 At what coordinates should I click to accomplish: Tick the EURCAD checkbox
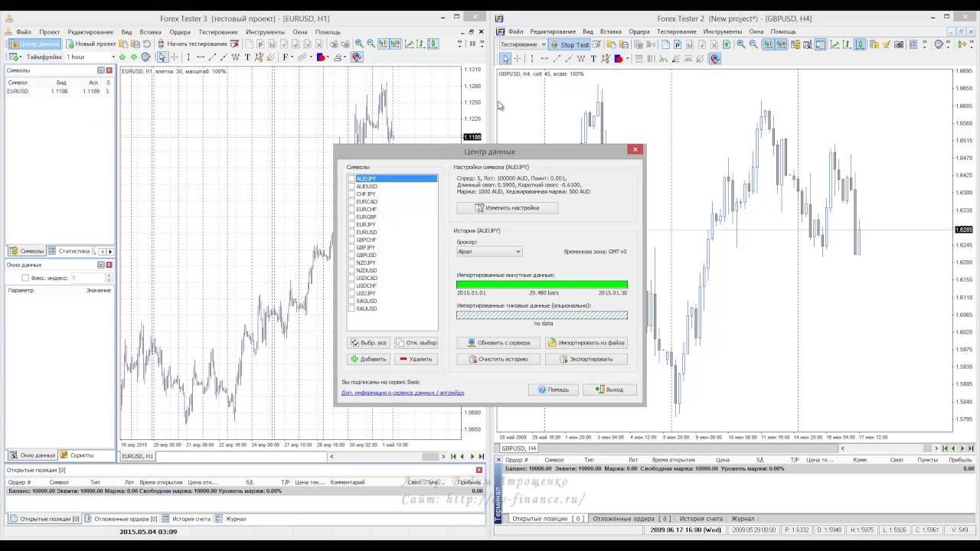(351, 201)
